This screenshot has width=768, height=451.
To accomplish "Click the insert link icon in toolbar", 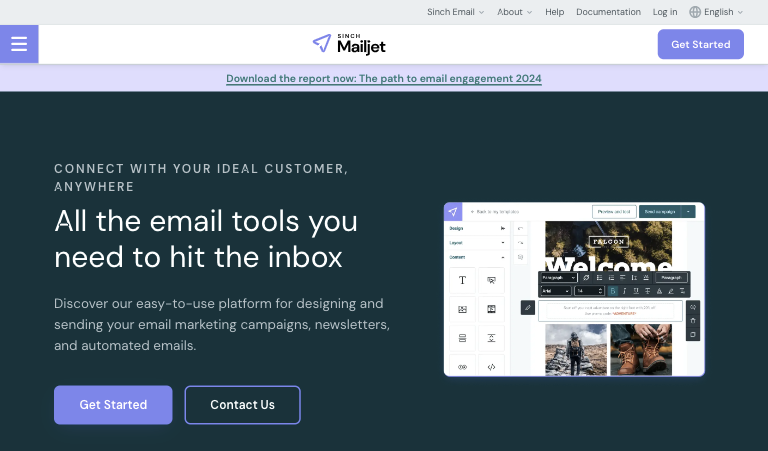I will click(x=586, y=278).
